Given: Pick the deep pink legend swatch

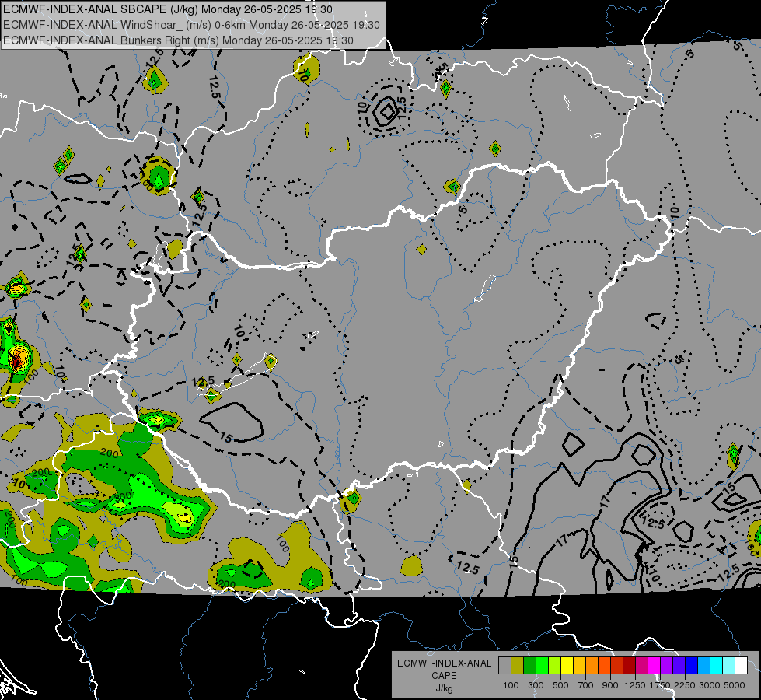Looking at the screenshot, I should (x=641, y=665).
